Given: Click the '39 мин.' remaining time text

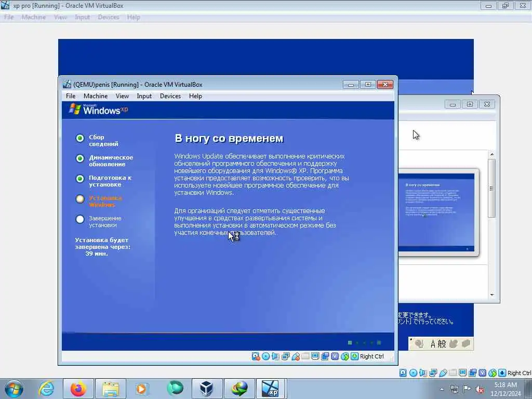Looking at the screenshot, I should [x=97, y=254].
